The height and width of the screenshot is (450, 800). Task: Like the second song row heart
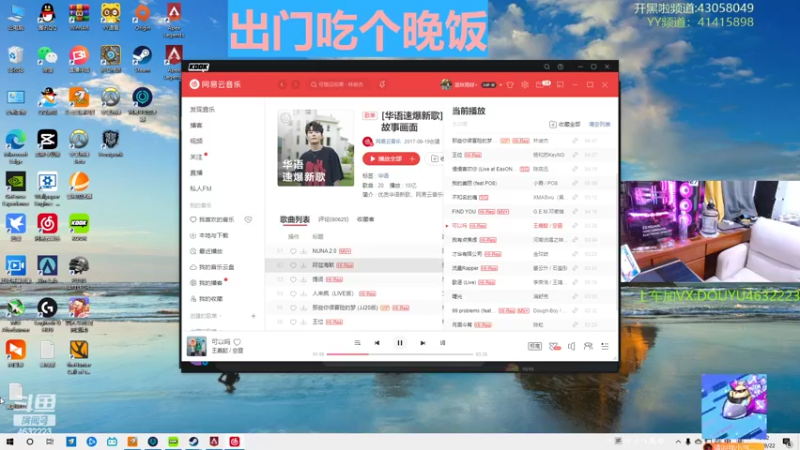[x=293, y=265]
